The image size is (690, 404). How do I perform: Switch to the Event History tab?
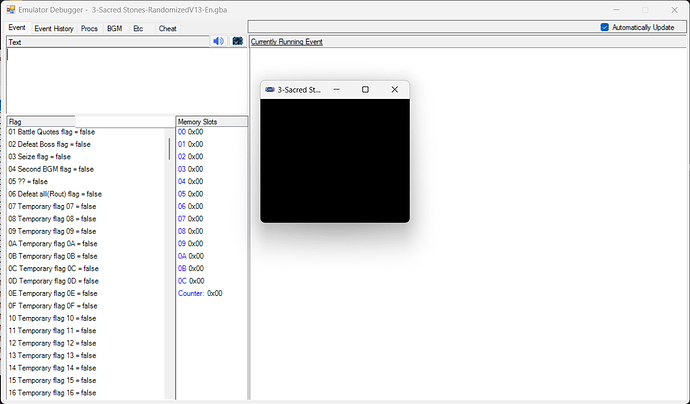click(x=55, y=28)
